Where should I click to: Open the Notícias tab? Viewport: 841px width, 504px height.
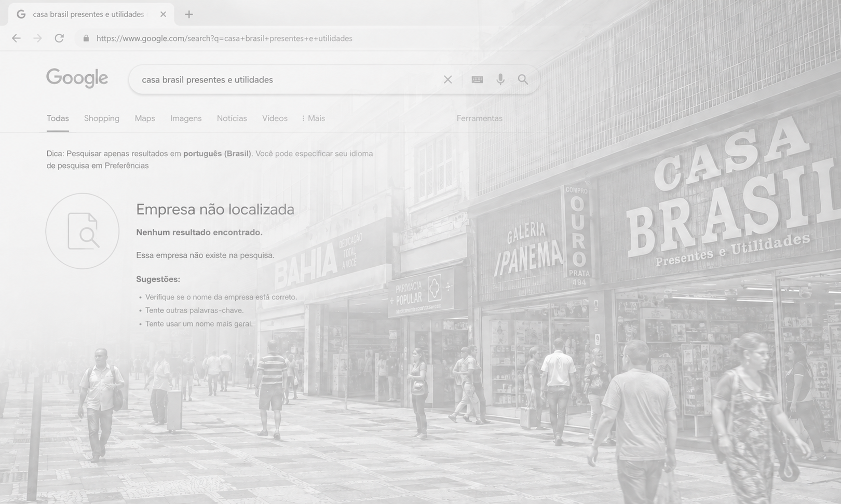coord(232,118)
